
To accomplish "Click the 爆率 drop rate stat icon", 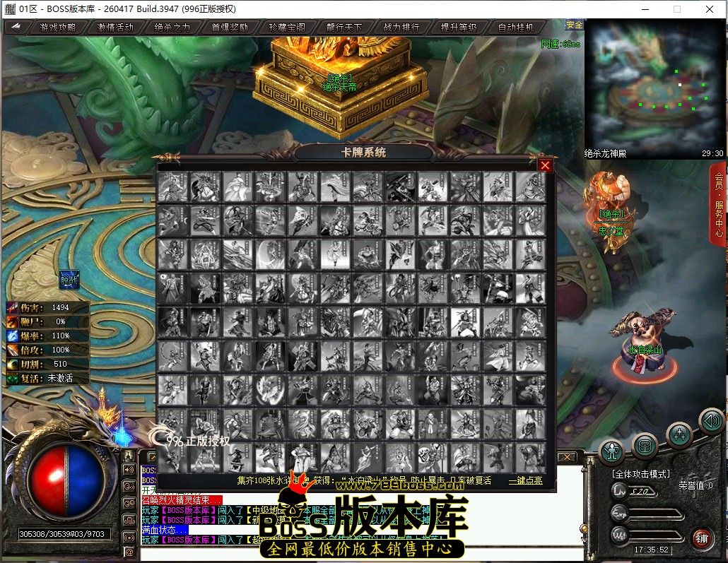I will pyautogui.click(x=12, y=336).
